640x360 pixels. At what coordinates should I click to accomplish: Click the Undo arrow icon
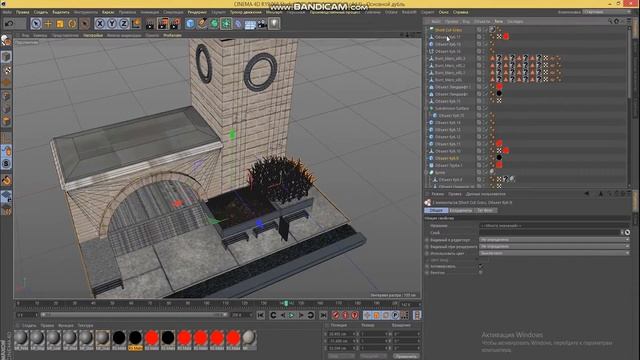(x=9, y=24)
